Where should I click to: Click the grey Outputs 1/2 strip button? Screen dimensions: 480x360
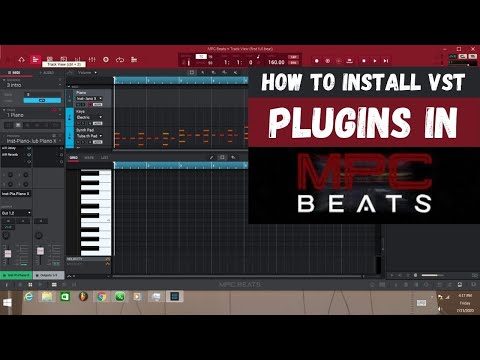tap(48, 275)
